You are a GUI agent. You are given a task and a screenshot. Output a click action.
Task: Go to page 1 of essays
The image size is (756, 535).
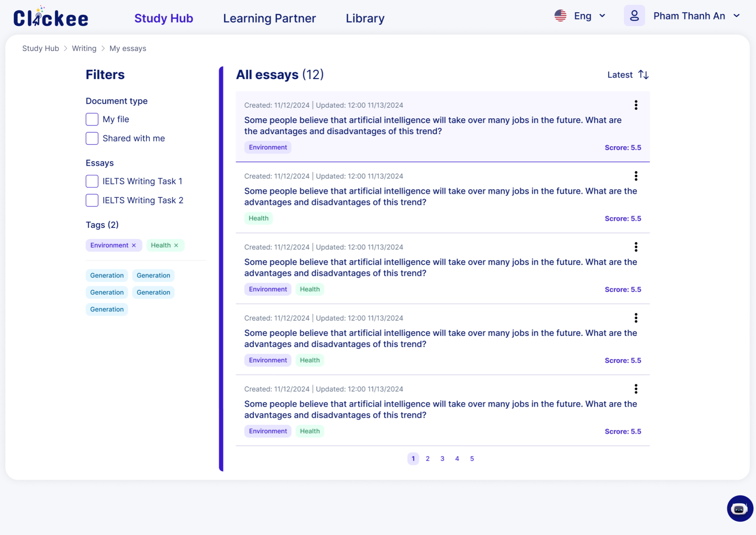413,459
